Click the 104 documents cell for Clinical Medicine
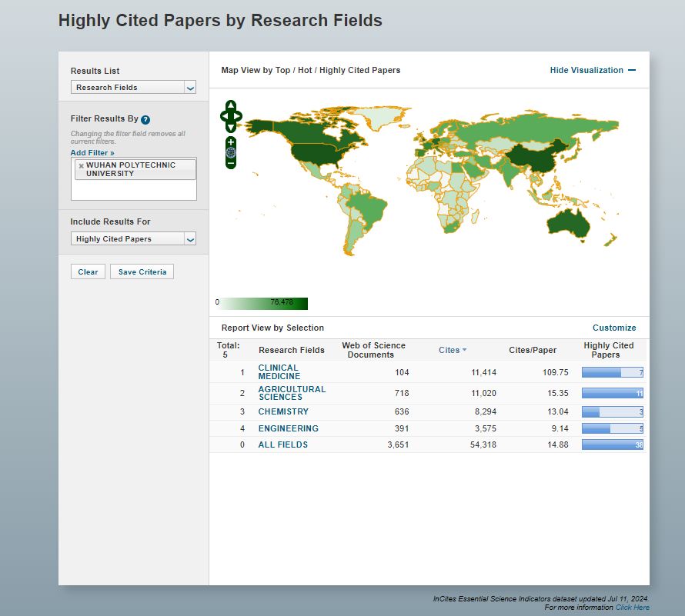Screen dimensions: 685x616 click(402, 372)
